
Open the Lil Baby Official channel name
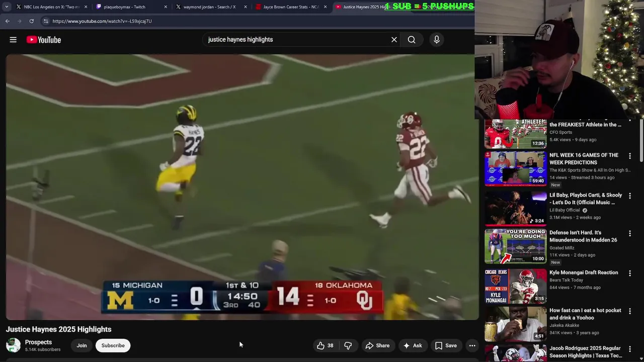pos(565,210)
